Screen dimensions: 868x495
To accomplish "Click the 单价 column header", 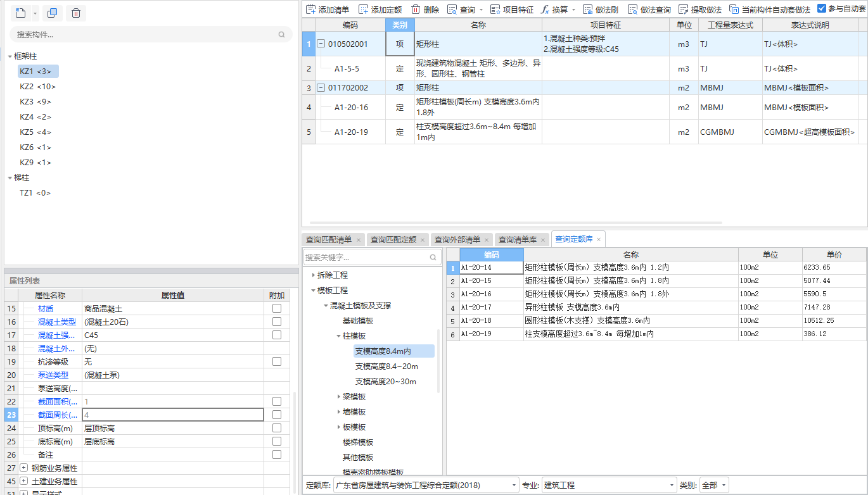I will tap(834, 254).
